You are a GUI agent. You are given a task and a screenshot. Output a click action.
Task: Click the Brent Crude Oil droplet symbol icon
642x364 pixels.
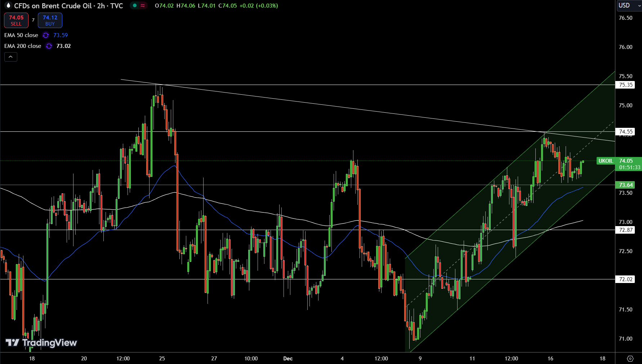[x=8, y=6]
